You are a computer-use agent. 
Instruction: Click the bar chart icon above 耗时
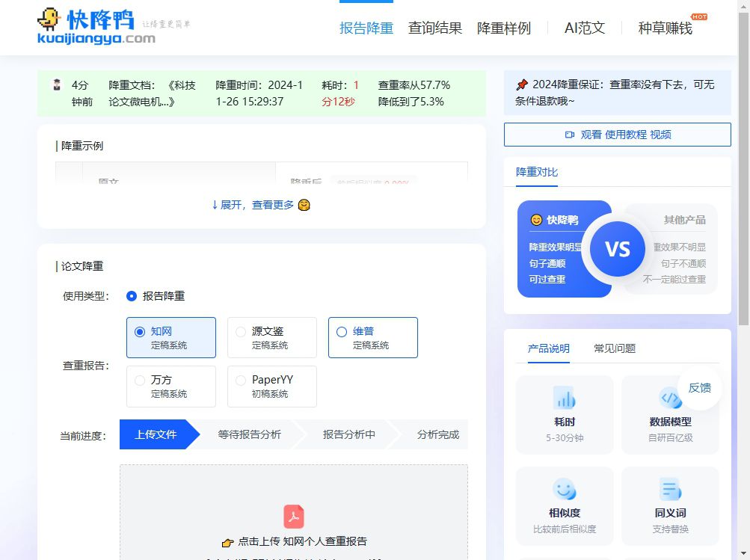[565, 397]
